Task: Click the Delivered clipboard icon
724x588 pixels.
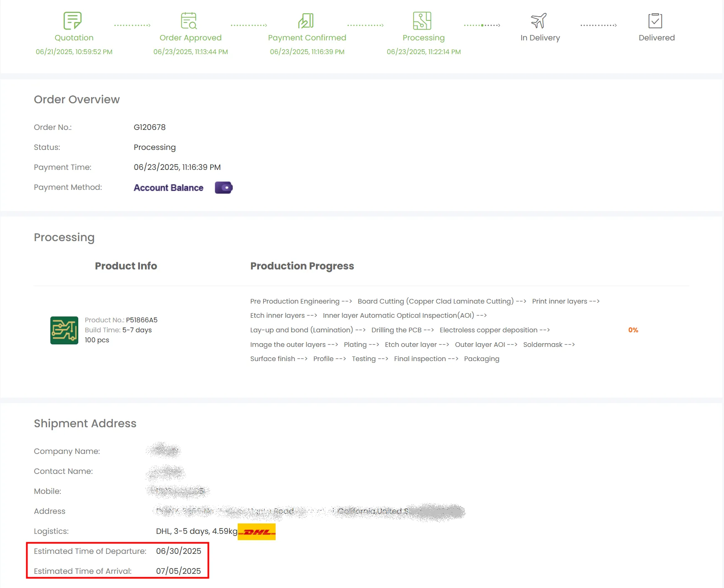Action: 655,20
